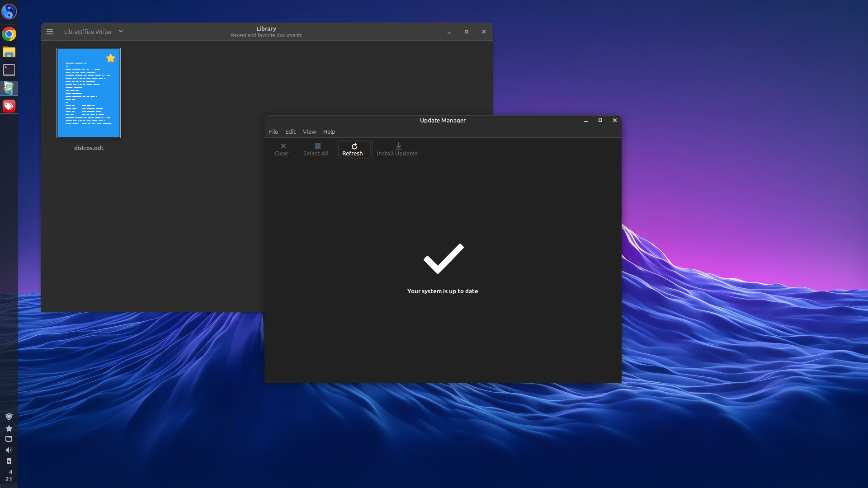This screenshot has height=488, width=868.
Task: Open the Help menu in Update Manager
Action: [x=329, y=131]
